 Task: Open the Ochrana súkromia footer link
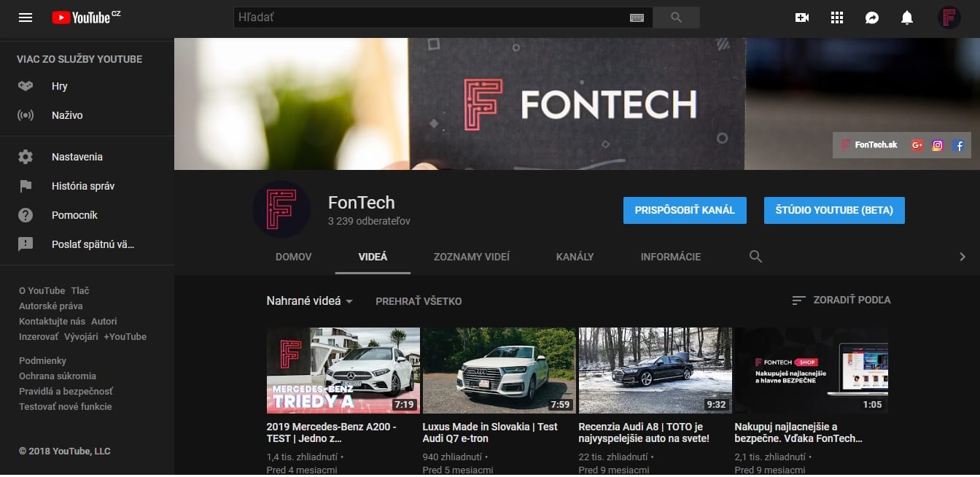(58, 376)
